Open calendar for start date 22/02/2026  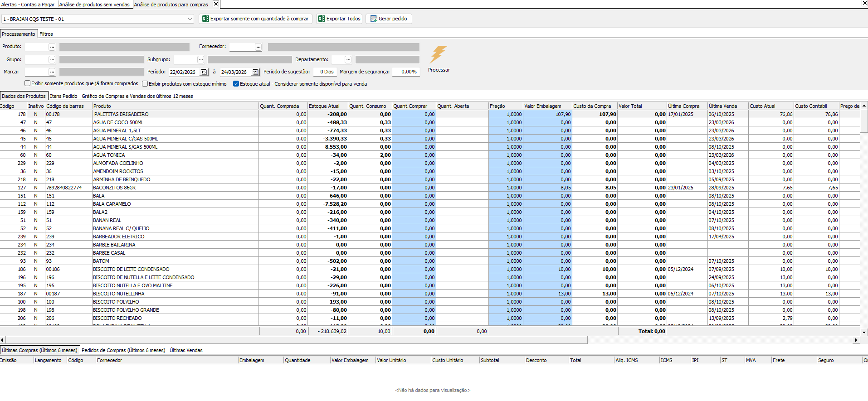coord(204,72)
